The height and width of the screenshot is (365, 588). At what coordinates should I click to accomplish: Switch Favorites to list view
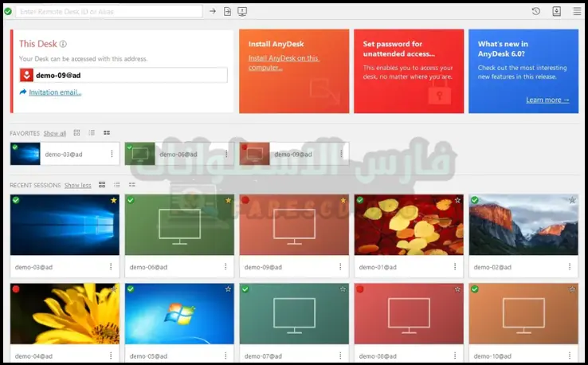[92, 133]
